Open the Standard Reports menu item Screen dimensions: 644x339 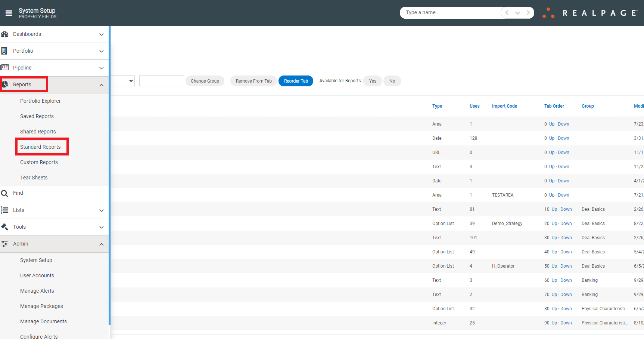40,147
